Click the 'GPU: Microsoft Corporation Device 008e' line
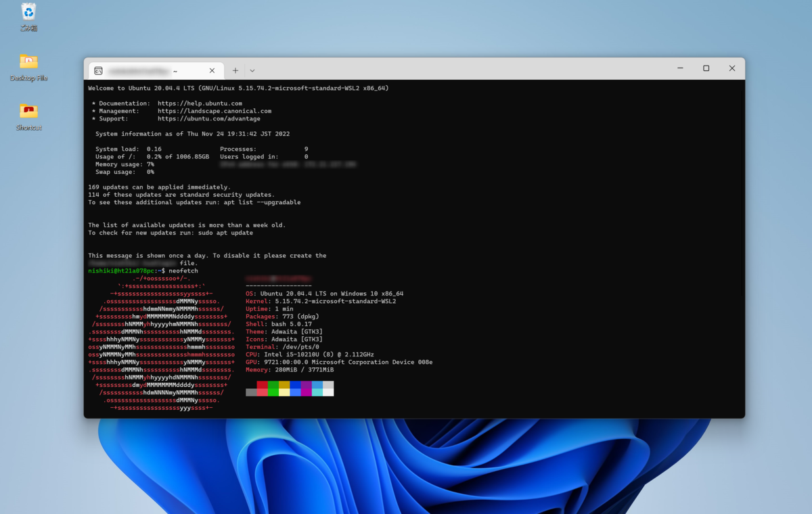The image size is (812, 514). (339, 362)
